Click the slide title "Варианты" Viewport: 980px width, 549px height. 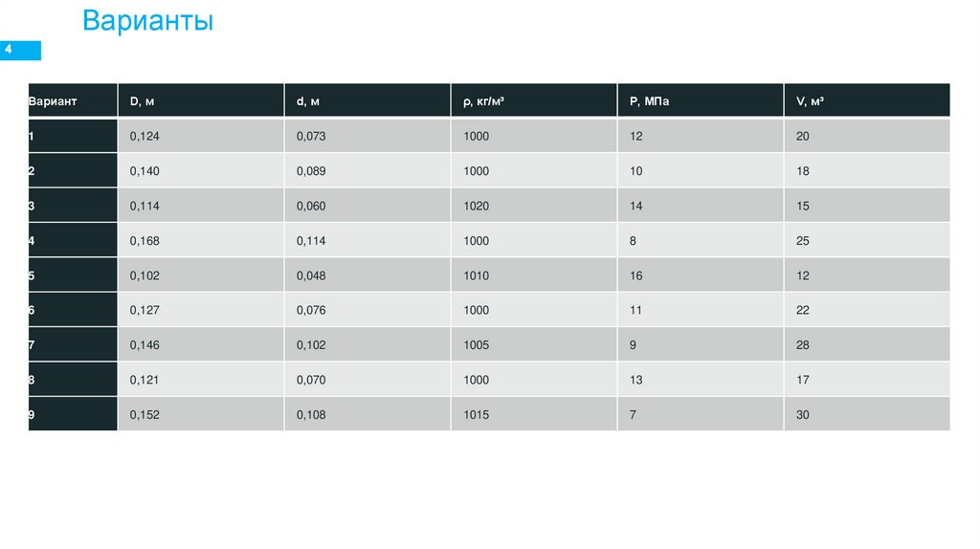(x=147, y=21)
